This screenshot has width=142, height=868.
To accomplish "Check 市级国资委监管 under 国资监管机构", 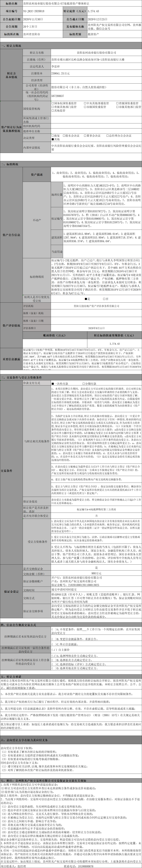I will pyautogui.click(x=85, y=107).
